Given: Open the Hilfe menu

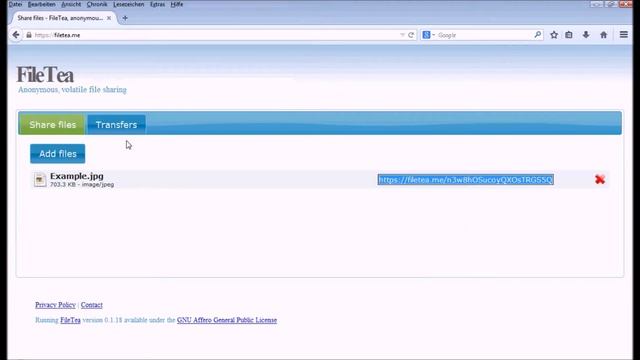Looking at the screenshot, I should click(x=177, y=4).
